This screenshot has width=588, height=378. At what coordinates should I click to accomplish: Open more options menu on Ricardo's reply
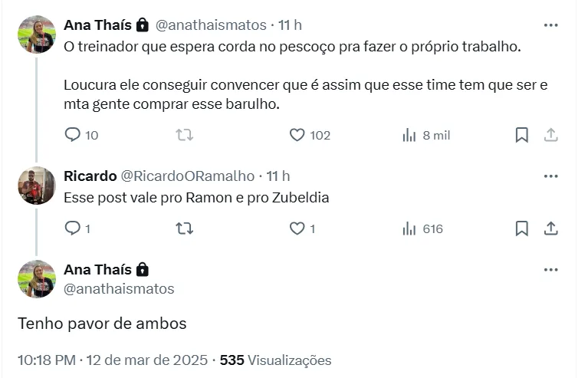pyautogui.click(x=550, y=176)
